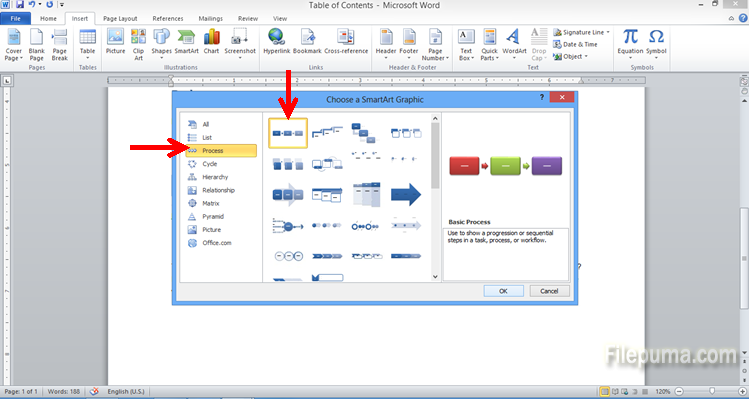Cancel the SmartArt dialog
The image size is (751, 399).
[x=549, y=291]
